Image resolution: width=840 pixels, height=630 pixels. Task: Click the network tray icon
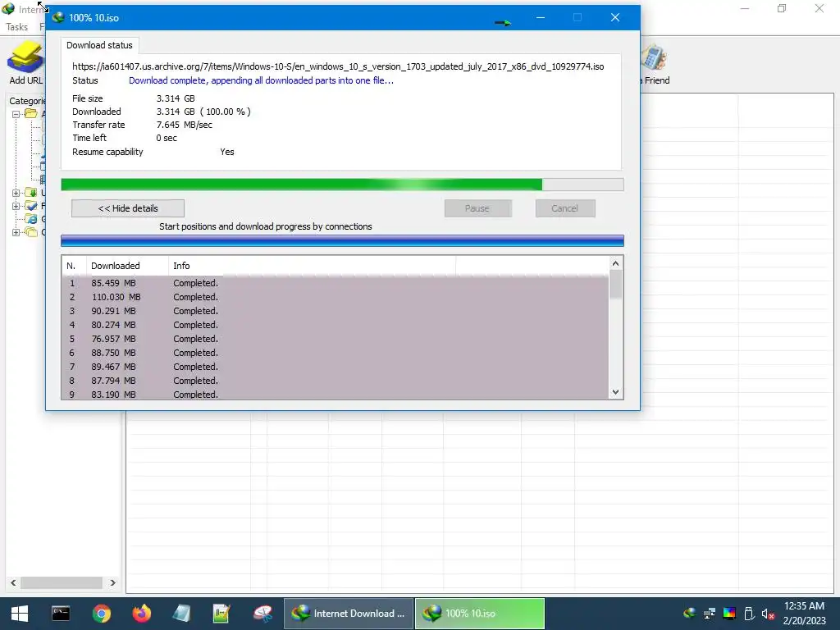click(x=710, y=614)
